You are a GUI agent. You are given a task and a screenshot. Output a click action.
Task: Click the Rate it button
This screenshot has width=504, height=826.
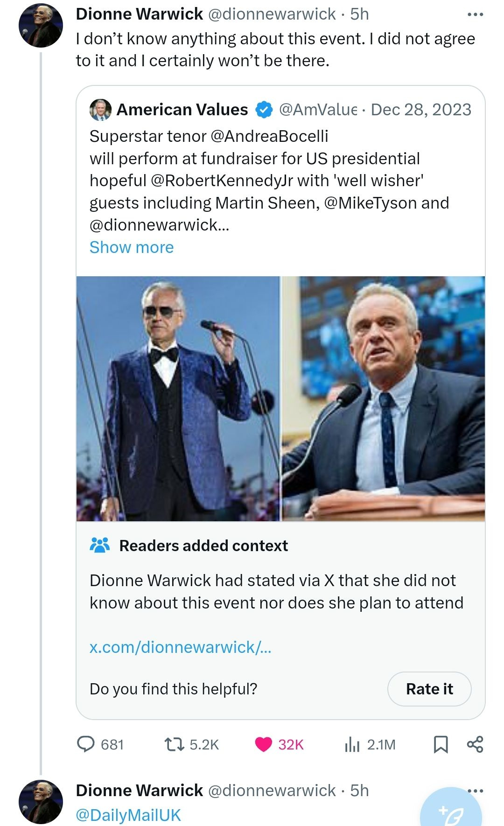pyautogui.click(x=429, y=689)
